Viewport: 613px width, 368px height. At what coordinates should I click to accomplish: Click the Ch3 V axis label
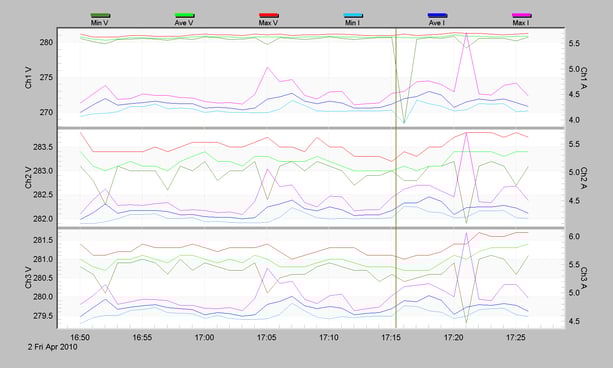click(29, 278)
